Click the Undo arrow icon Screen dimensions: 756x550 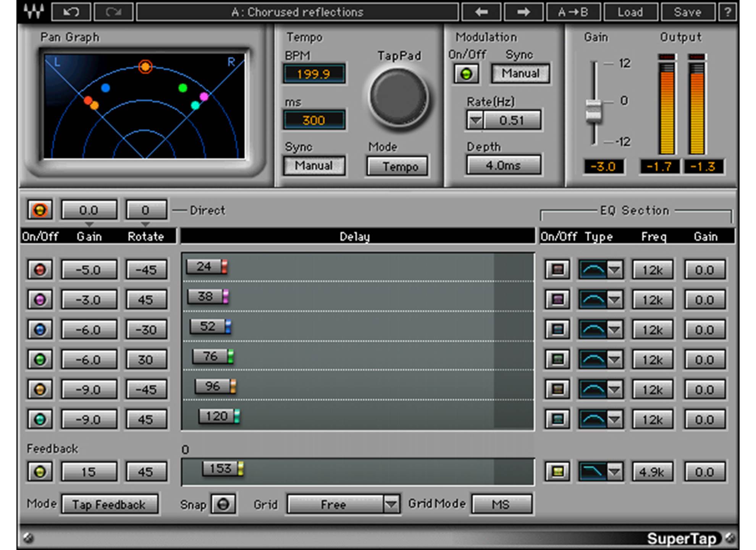pos(71,12)
